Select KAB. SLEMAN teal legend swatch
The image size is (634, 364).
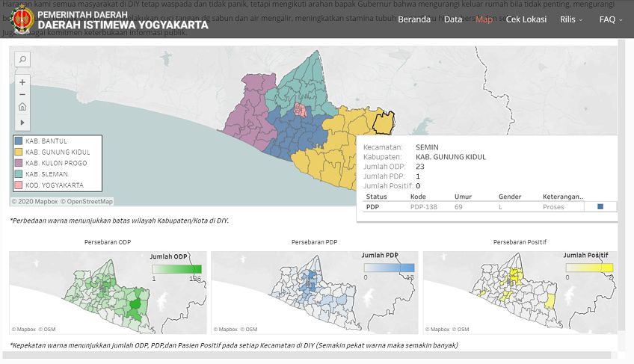[19, 174]
